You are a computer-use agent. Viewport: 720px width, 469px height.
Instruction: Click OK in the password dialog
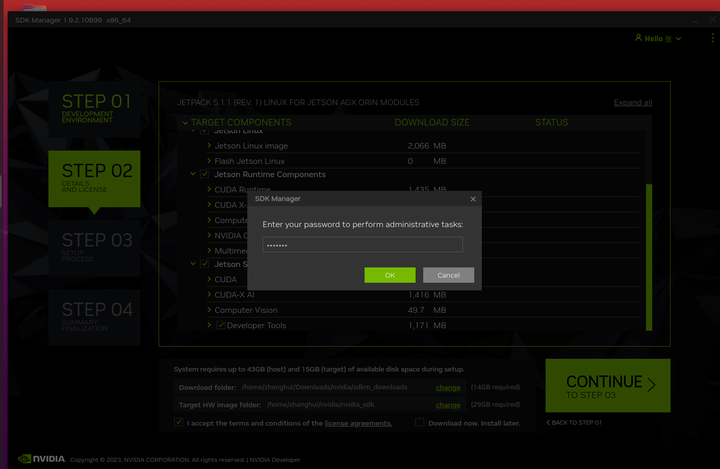[390, 275]
